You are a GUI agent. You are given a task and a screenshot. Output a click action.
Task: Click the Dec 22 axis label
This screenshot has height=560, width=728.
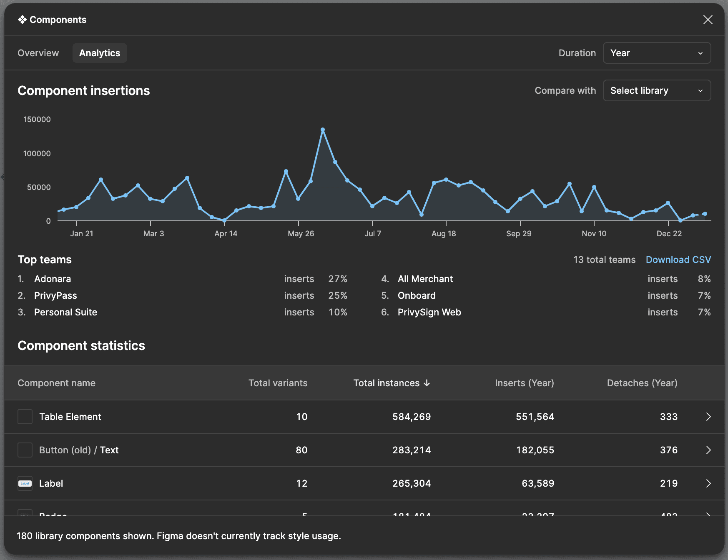tap(669, 233)
